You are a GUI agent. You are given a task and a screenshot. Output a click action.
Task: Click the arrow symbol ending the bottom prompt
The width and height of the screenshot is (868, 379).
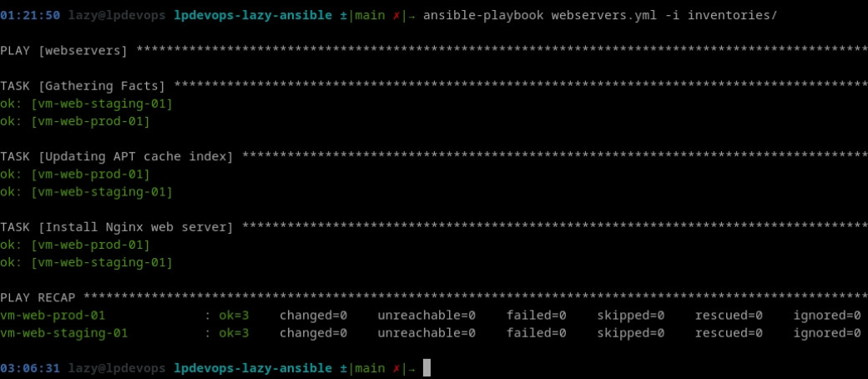tap(411, 368)
